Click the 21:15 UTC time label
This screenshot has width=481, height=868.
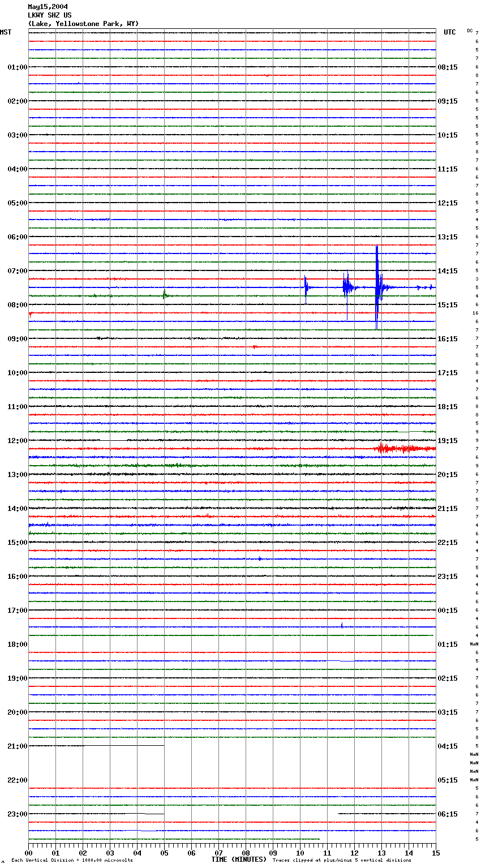pos(448,509)
